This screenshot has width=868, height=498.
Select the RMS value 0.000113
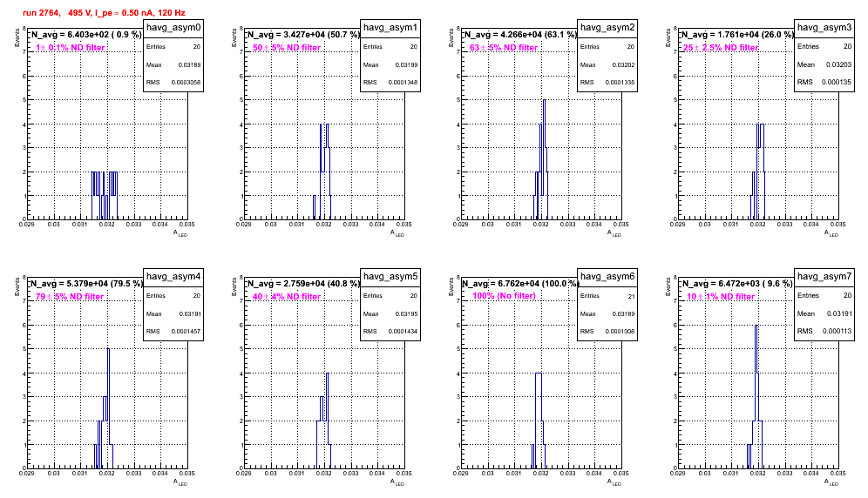click(837, 331)
